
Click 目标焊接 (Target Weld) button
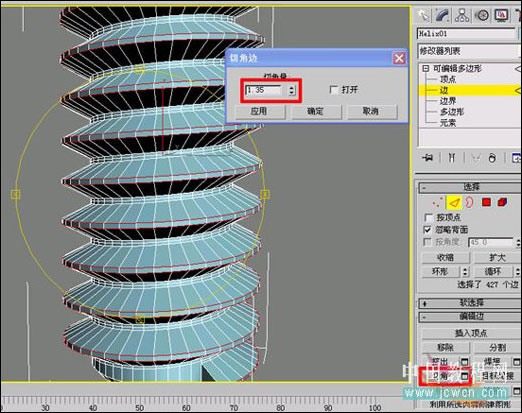click(x=498, y=376)
